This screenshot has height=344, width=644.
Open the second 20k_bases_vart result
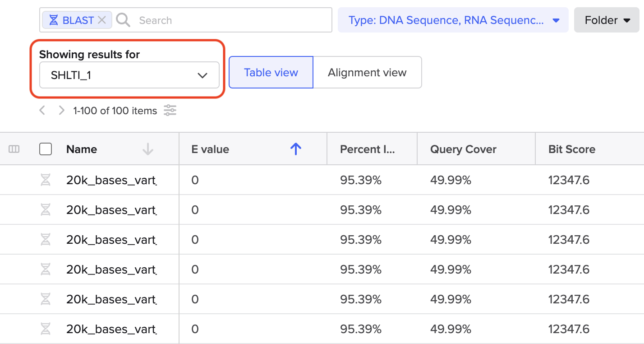111,210
